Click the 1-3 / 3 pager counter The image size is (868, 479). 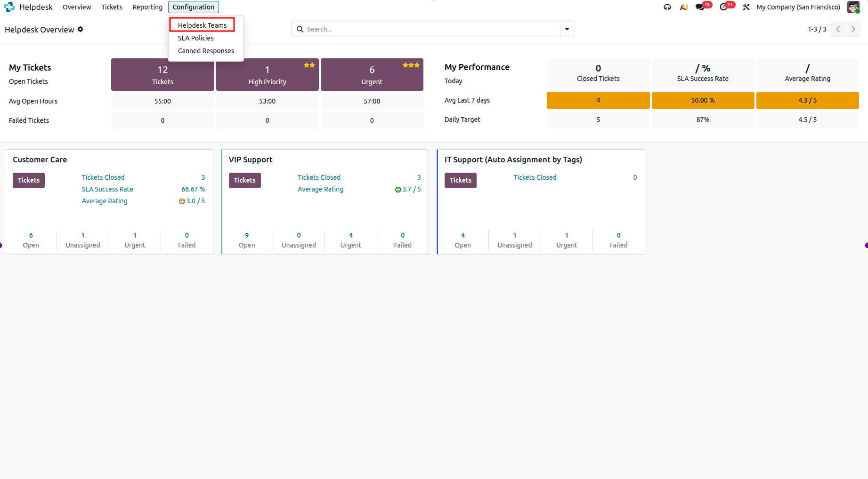[x=817, y=29]
